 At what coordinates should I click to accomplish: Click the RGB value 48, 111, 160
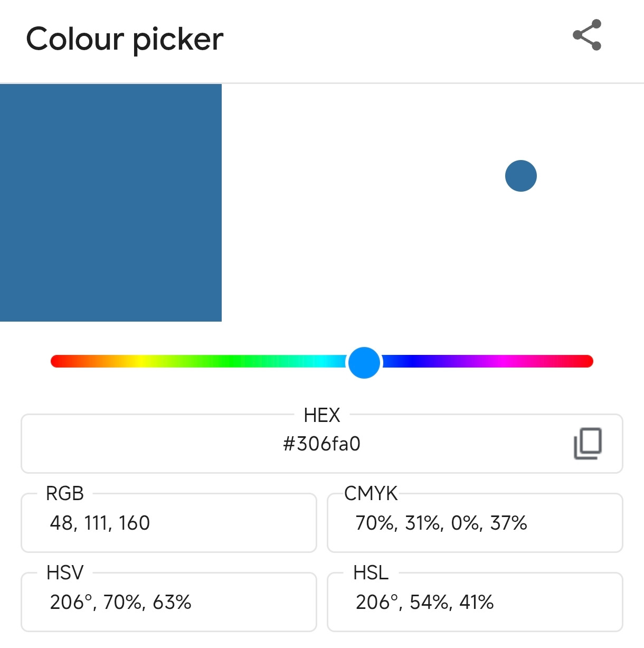[x=100, y=523]
